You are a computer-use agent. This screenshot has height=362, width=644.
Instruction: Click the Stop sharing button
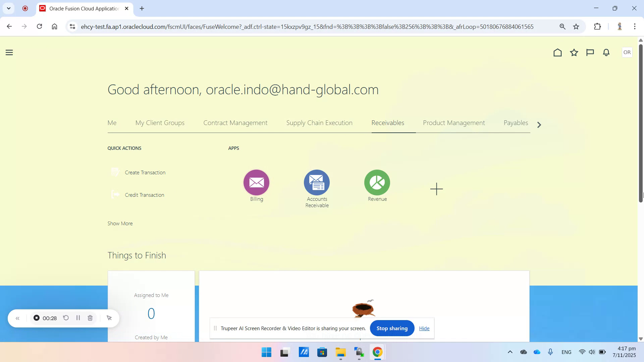click(x=392, y=328)
